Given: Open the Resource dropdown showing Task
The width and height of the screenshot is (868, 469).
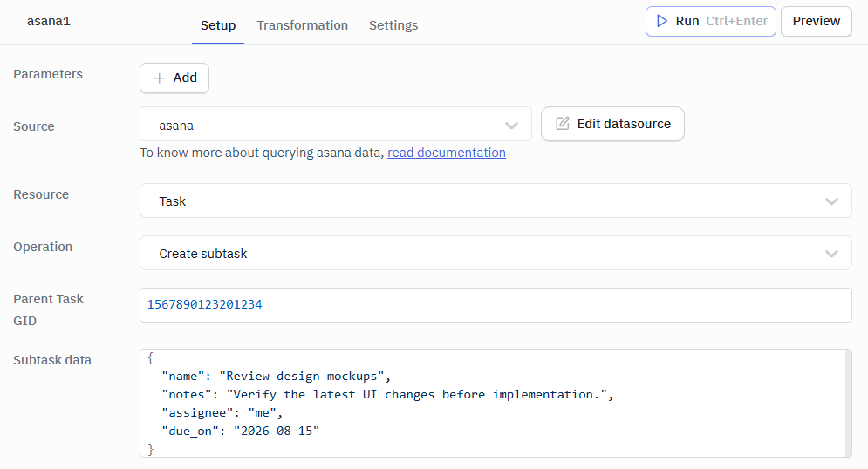Looking at the screenshot, I should [496, 201].
